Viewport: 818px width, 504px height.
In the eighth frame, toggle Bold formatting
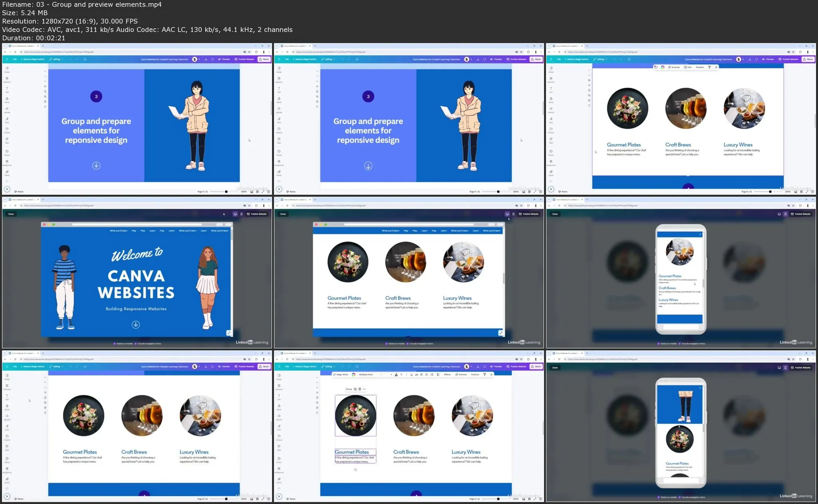click(x=401, y=374)
